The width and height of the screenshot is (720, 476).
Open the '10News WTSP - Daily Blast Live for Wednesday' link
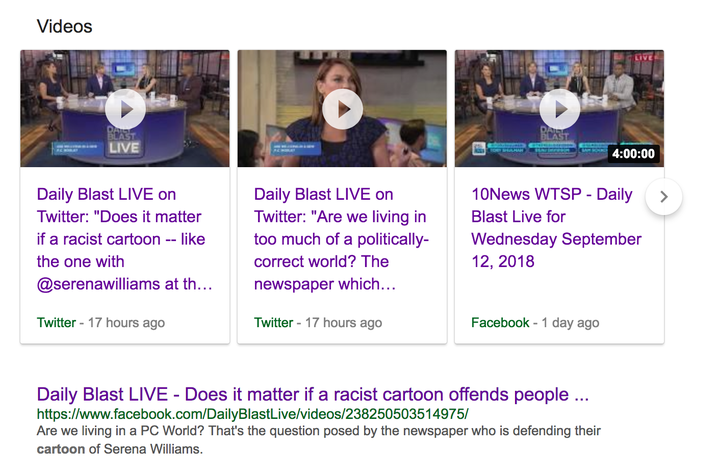click(556, 228)
